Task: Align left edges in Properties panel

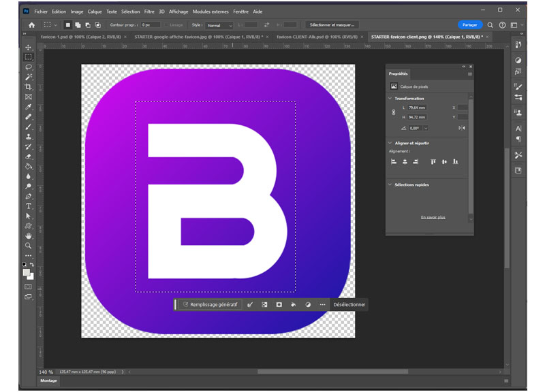Action: pyautogui.click(x=394, y=162)
